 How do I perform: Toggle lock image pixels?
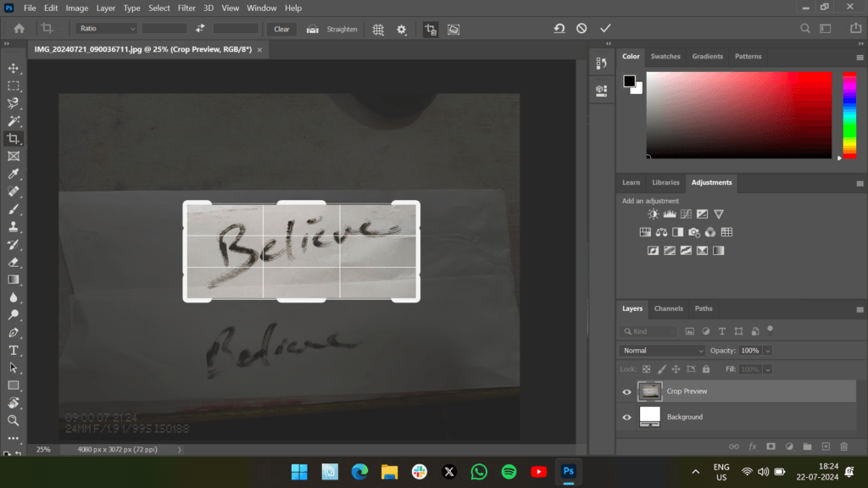pos(661,369)
